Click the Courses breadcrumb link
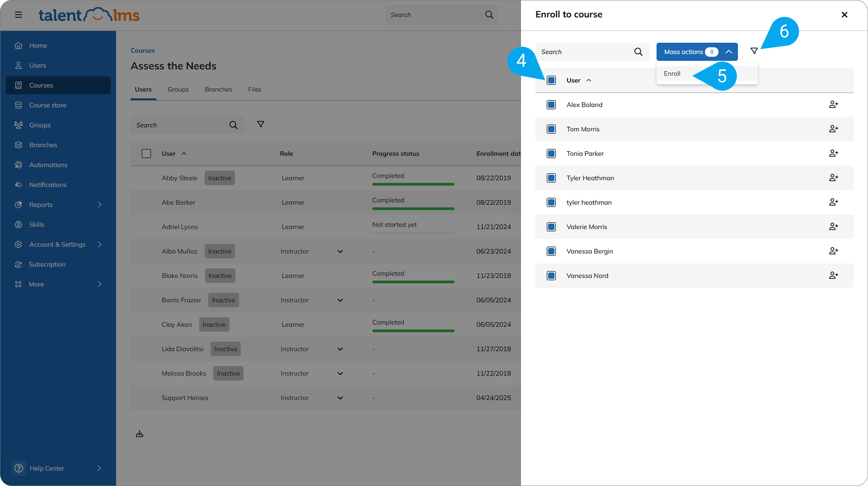Viewport: 868px width, 486px height. [143, 51]
